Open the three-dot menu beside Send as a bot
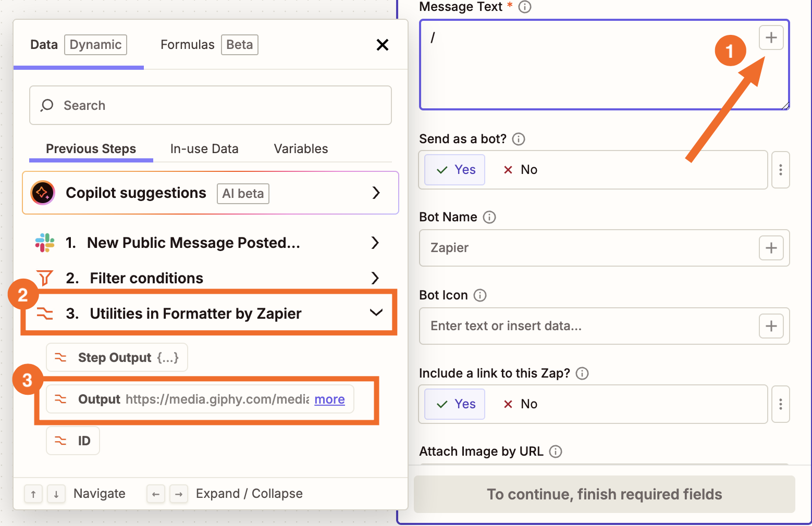Image resolution: width=812 pixels, height=526 pixels. tap(780, 169)
